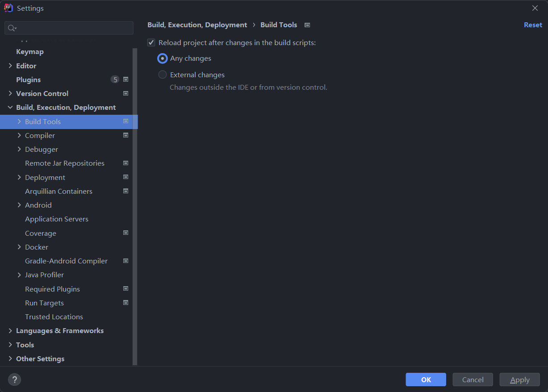
Task: Expand the Version Control node
Action: [10, 93]
